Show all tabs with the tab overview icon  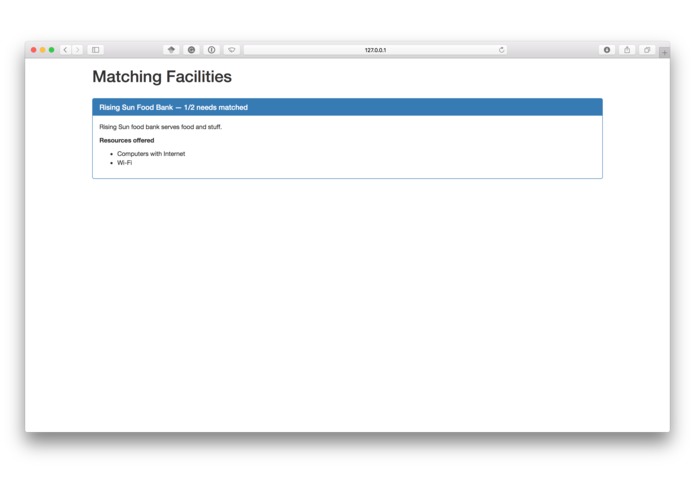[647, 50]
